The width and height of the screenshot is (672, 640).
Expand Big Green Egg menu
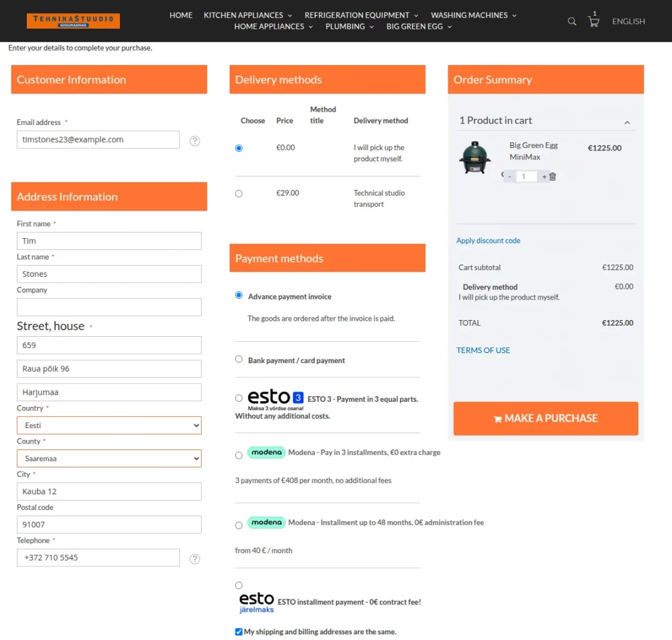(x=418, y=27)
